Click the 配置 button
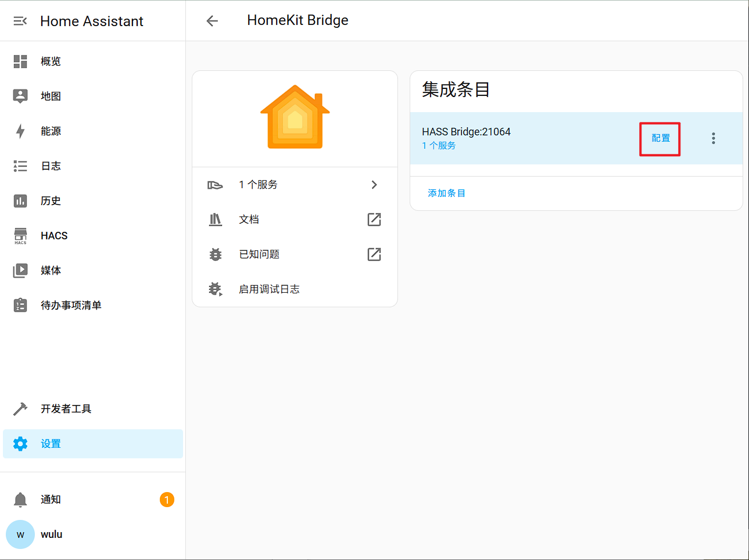This screenshot has height=560, width=749. coord(661,138)
